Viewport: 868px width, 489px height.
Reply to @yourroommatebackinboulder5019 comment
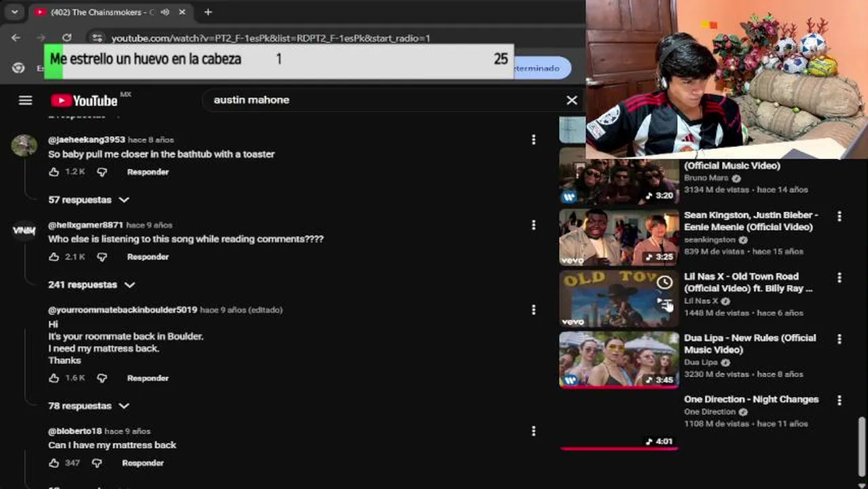pos(147,378)
